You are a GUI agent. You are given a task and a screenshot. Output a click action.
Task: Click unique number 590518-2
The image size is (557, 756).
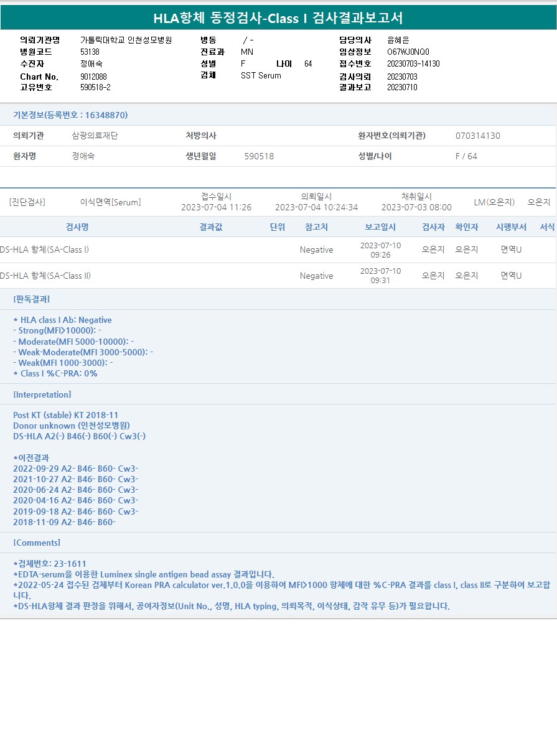[x=95, y=88]
